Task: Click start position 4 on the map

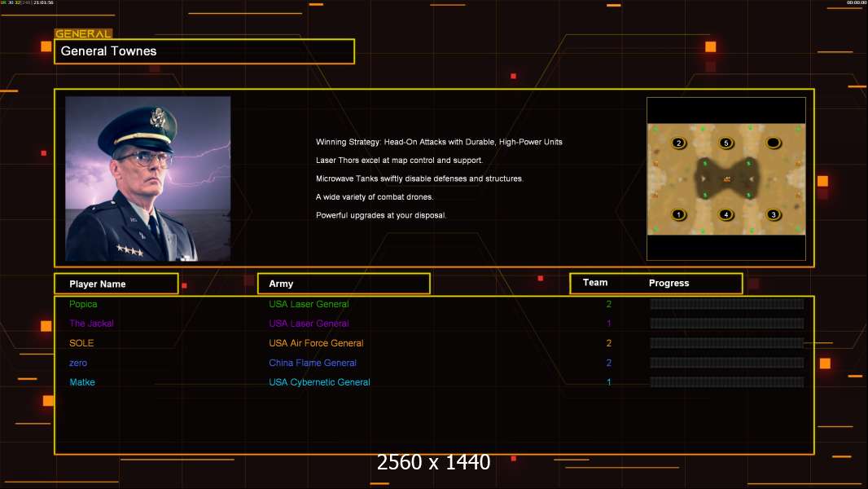Action: (726, 215)
